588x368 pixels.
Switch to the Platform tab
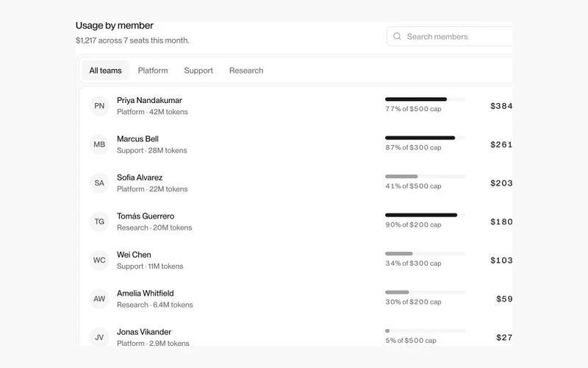tap(153, 71)
